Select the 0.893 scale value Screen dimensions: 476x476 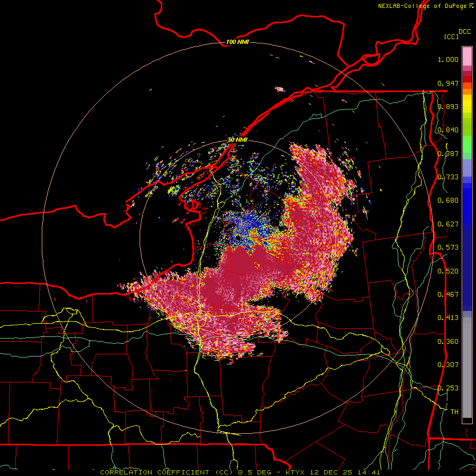tap(448, 106)
